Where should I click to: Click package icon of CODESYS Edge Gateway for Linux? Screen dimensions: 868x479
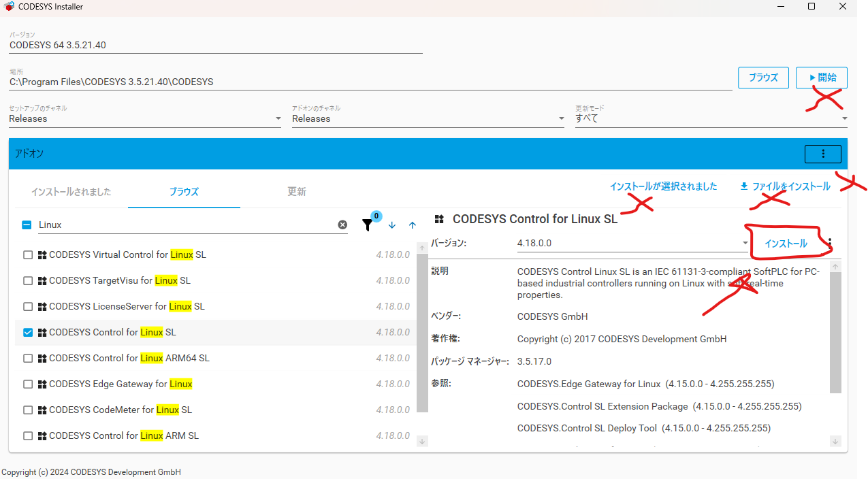pyautogui.click(x=42, y=384)
